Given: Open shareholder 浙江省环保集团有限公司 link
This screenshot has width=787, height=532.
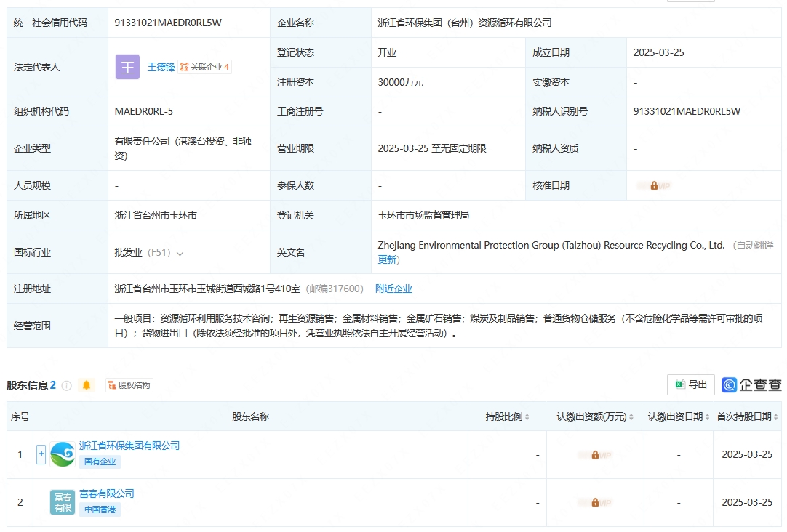Looking at the screenshot, I should [x=129, y=446].
